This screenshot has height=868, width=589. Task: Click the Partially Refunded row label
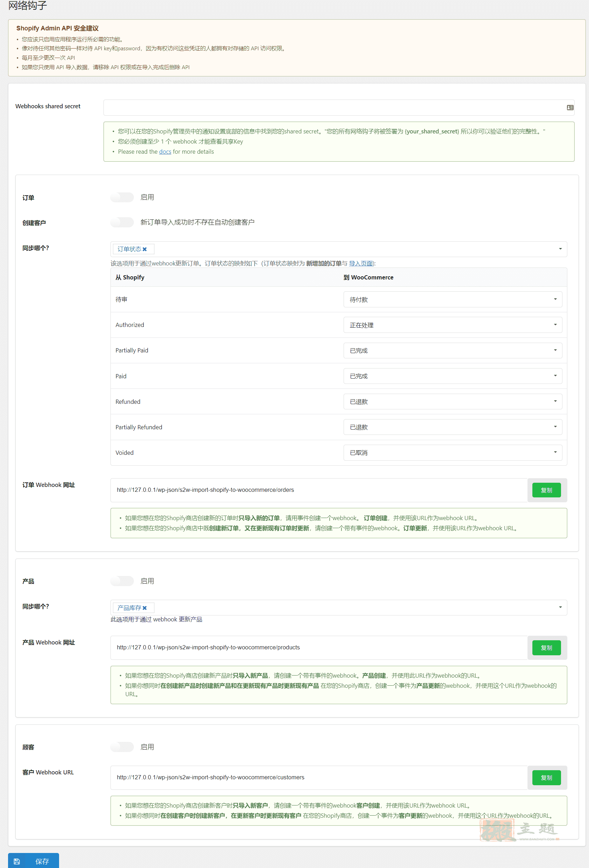[x=139, y=427]
